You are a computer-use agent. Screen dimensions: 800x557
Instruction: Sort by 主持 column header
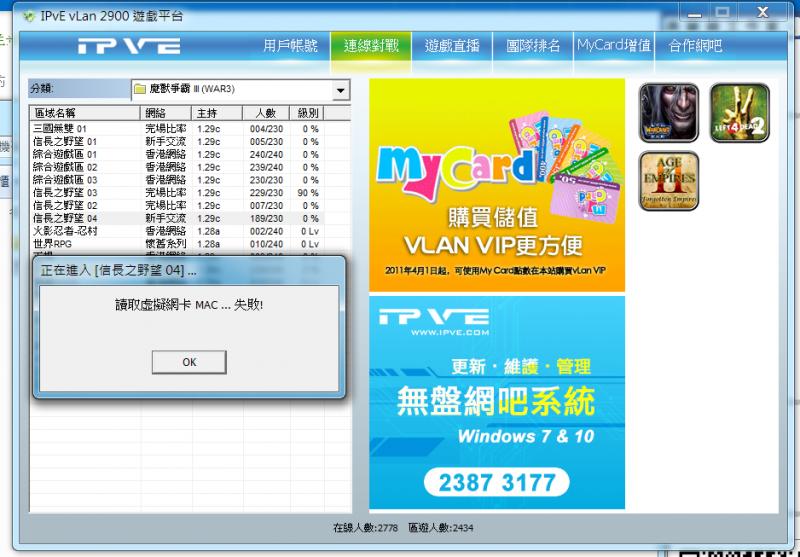217,113
